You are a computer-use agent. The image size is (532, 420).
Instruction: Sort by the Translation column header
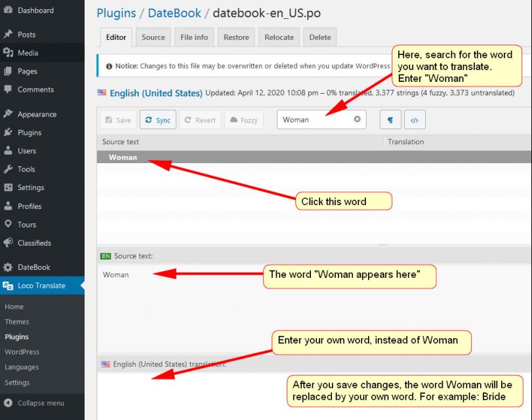point(406,142)
